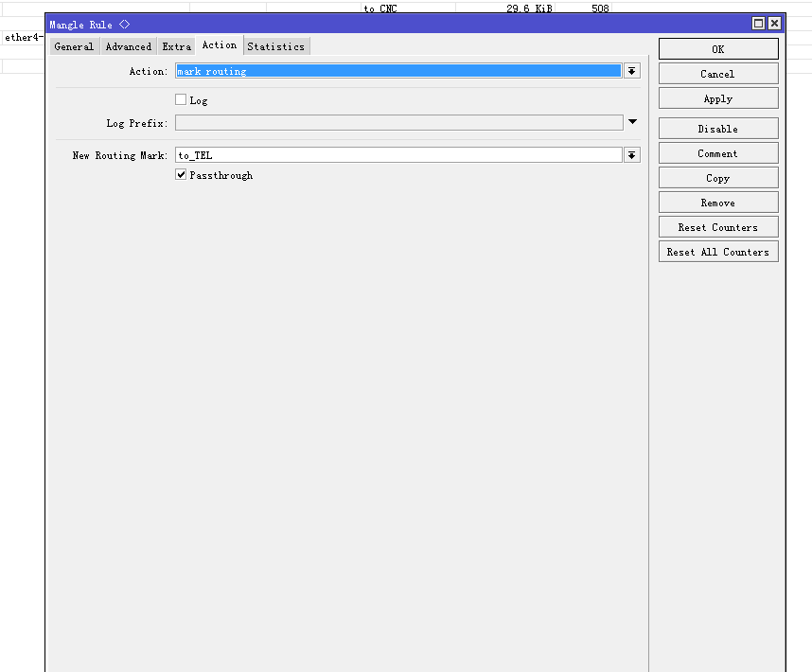
Task: Open the New Routing Mark dropdown
Action: point(632,155)
